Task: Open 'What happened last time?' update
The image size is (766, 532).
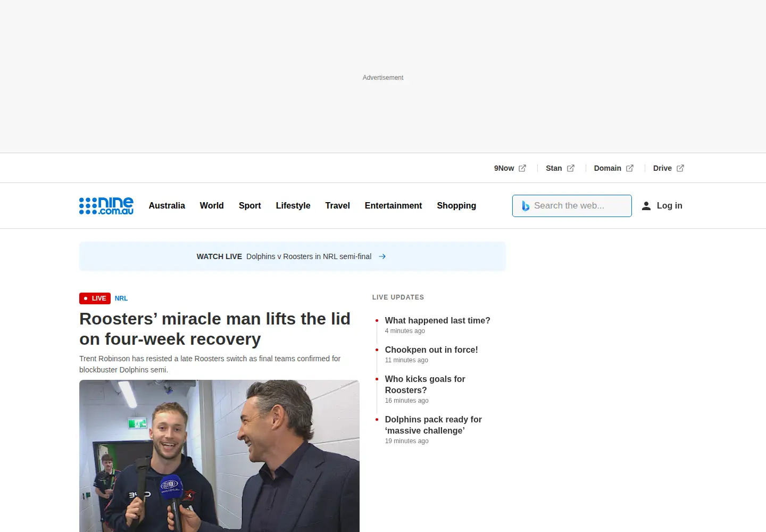Action: point(438,320)
